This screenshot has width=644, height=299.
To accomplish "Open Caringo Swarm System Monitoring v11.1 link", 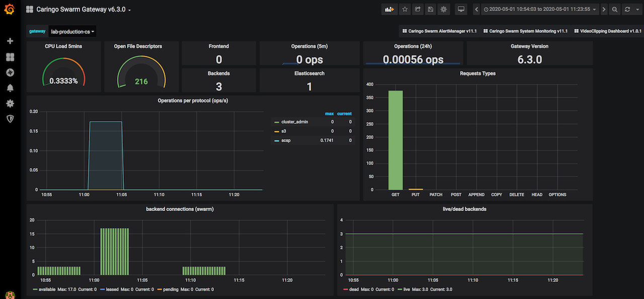I will (525, 31).
